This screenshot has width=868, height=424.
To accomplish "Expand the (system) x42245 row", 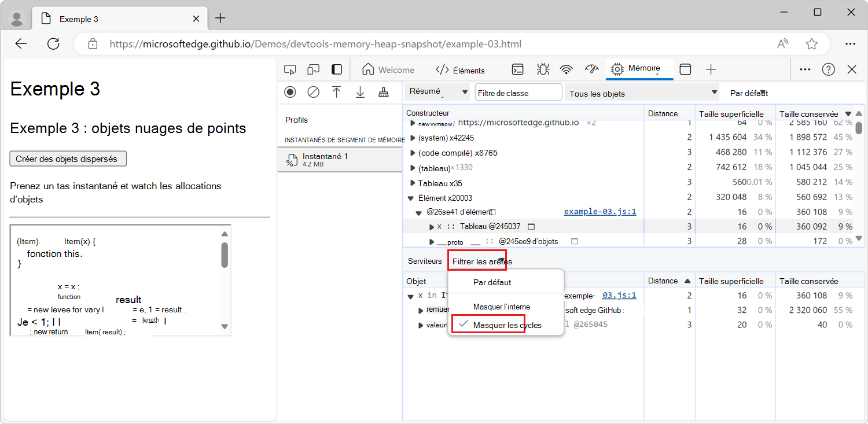I will (413, 138).
